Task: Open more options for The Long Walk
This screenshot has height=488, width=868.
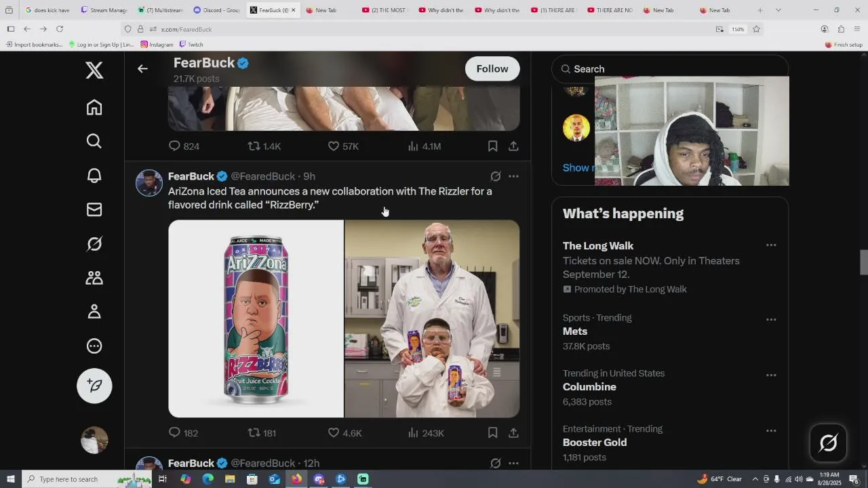Action: point(771,245)
